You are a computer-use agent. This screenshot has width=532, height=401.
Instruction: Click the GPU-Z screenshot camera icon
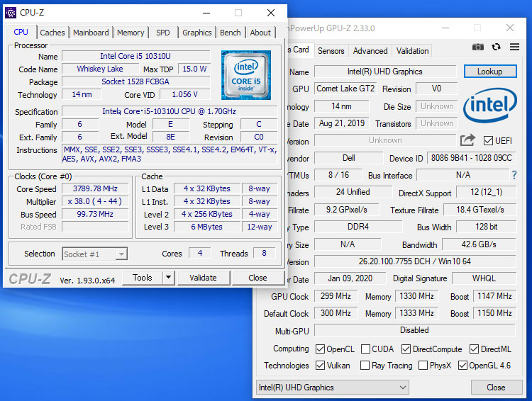coord(477,47)
